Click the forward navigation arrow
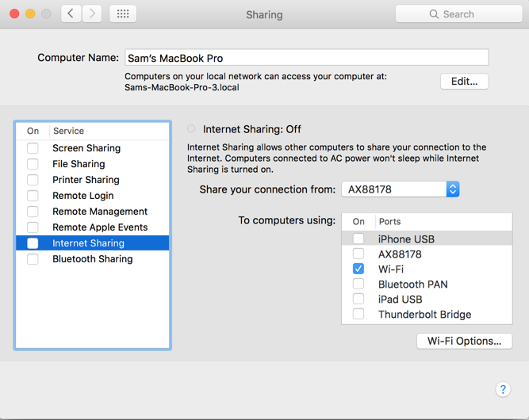The image size is (529, 420). [93, 13]
